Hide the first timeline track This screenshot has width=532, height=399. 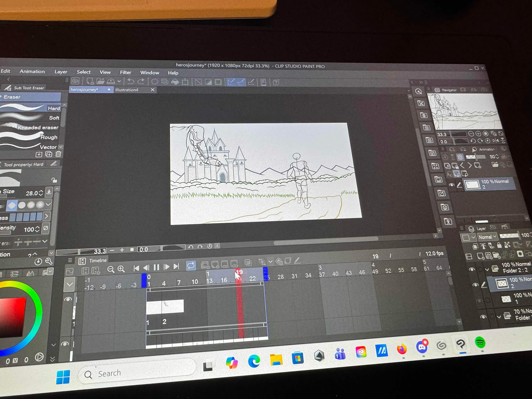(68, 299)
